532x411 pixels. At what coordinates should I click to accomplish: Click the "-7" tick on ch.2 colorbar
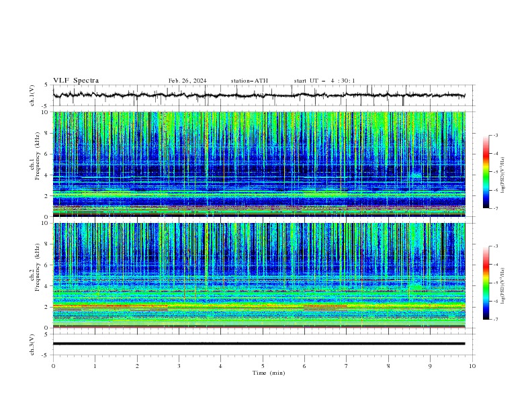495,319
